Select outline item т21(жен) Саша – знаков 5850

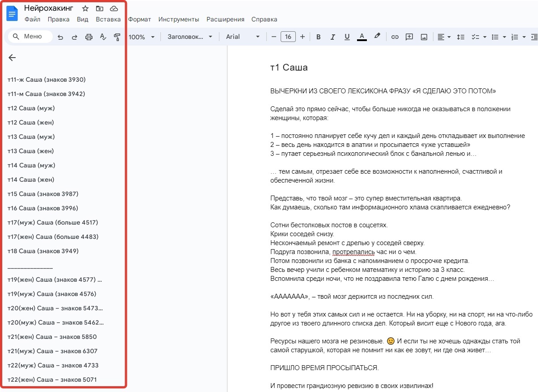pyautogui.click(x=52, y=337)
